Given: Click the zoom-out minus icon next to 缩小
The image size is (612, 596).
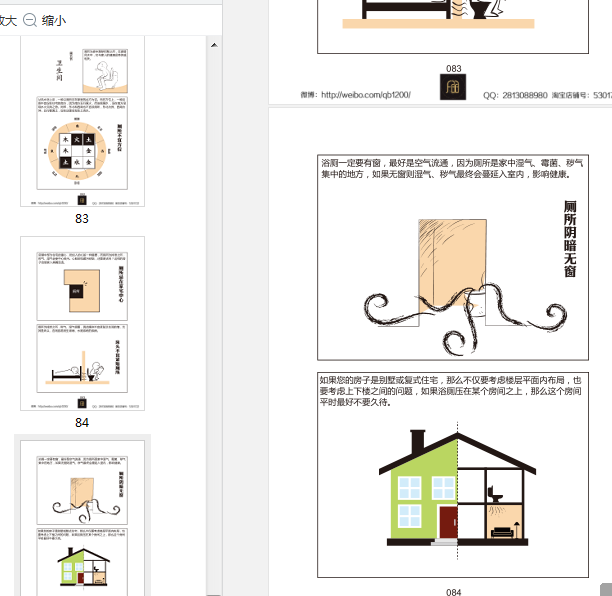Looking at the screenshot, I should pyautogui.click(x=30, y=20).
